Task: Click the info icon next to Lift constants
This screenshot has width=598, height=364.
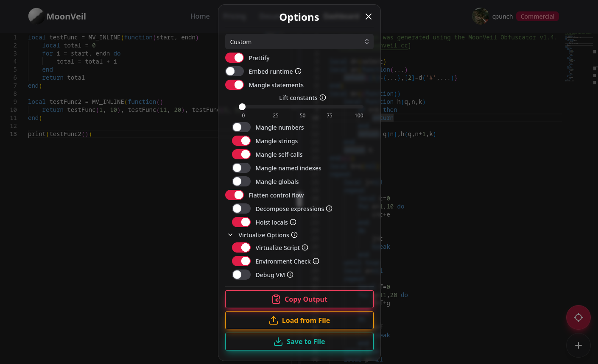Action: pyautogui.click(x=323, y=97)
